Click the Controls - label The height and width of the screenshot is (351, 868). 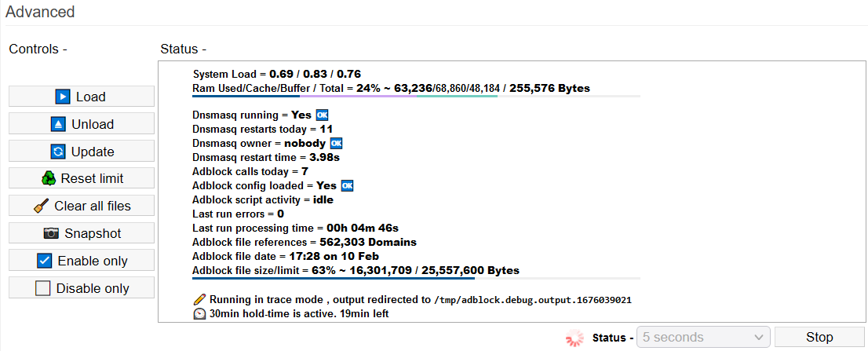click(38, 49)
